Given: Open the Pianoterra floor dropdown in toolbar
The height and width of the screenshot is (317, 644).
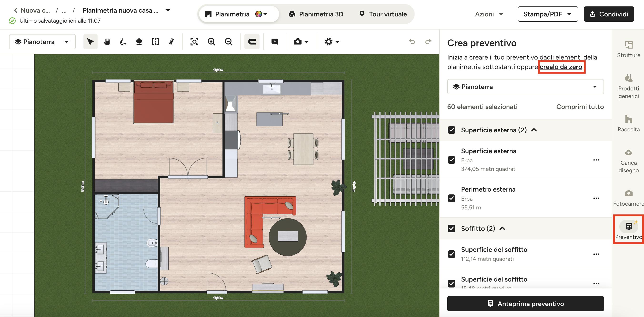Looking at the screenshot, I should click(42, 42).
